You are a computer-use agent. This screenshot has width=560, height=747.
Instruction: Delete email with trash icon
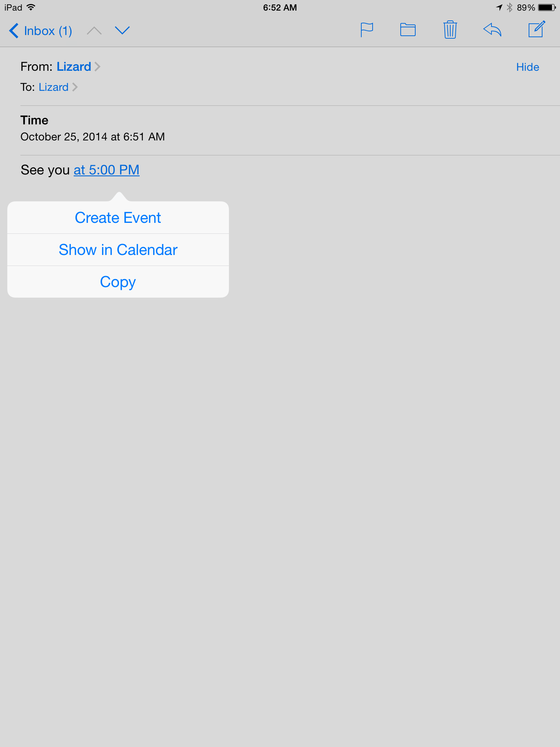point(450,30)
